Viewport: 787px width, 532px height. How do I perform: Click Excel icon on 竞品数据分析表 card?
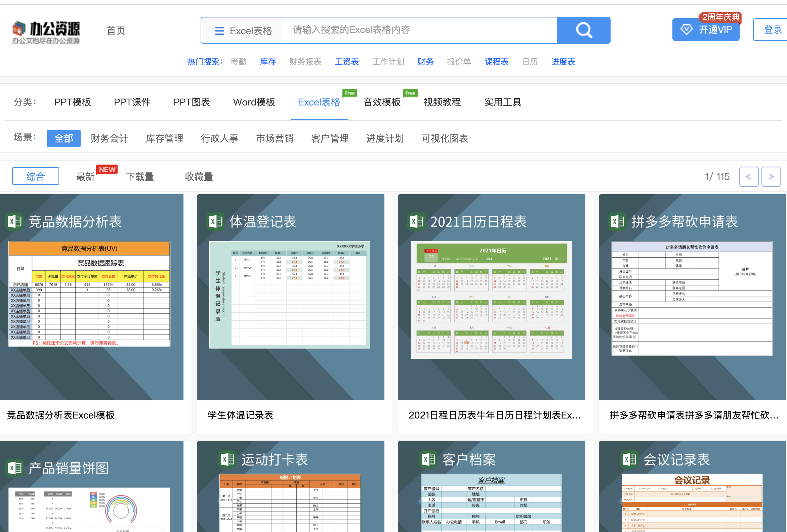click(x=15, y=222)
